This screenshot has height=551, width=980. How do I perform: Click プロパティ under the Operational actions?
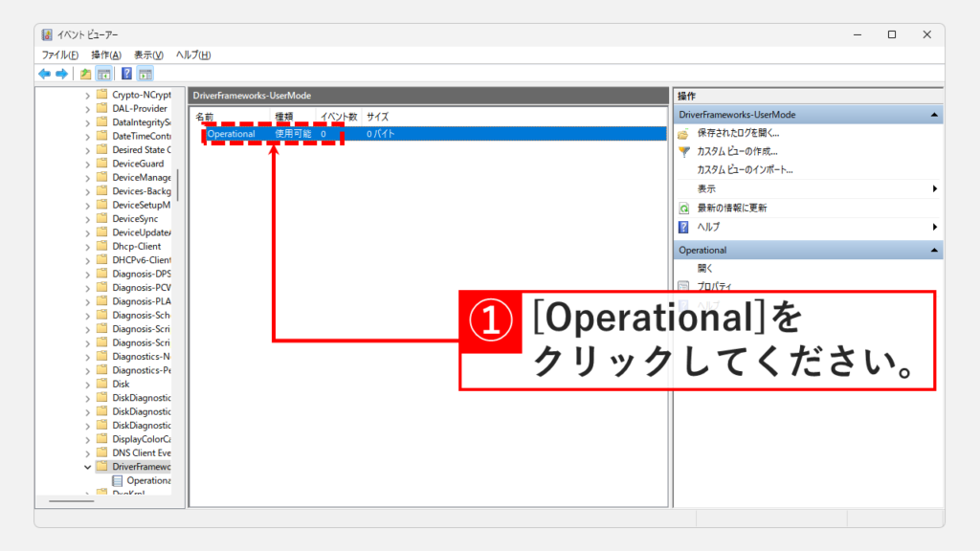(714, 286)
